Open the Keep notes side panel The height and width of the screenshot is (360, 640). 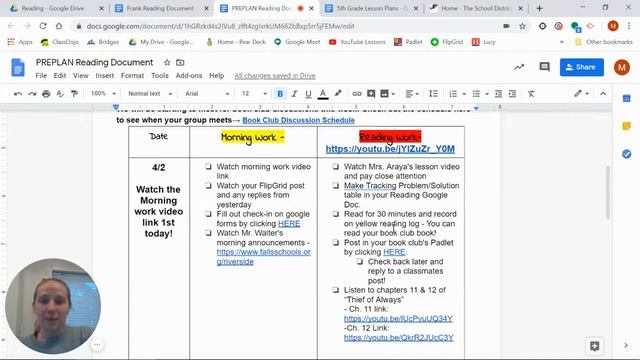coord(627,126)
